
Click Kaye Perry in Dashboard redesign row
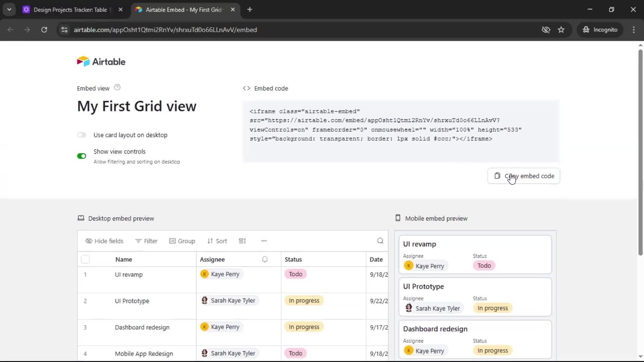[x=221, y=327]
